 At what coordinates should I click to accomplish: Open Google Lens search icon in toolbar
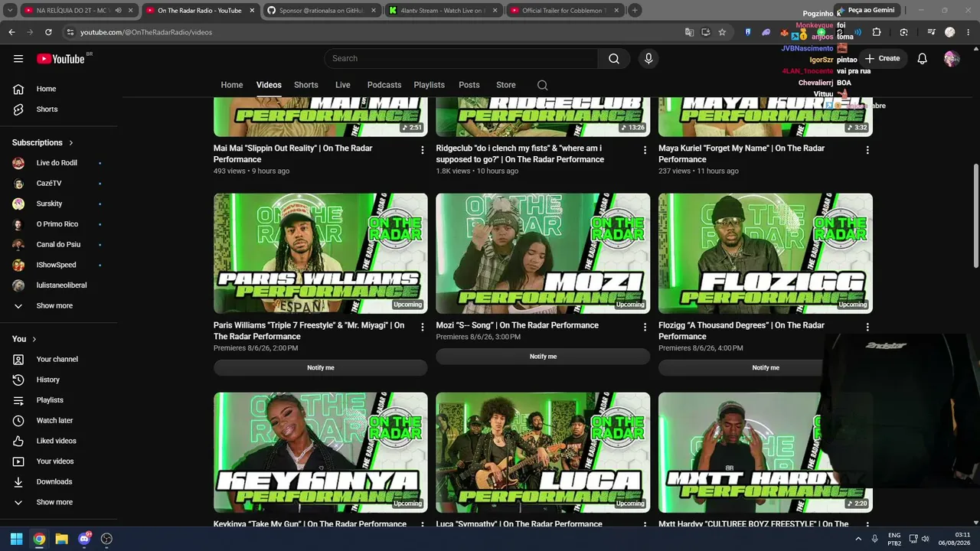[904, 32]
